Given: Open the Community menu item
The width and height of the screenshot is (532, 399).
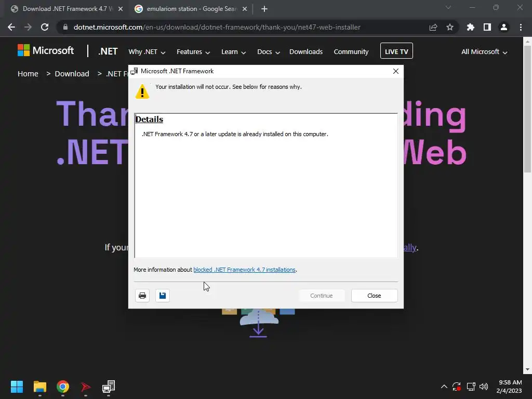Looking at the screenshot, I should point(351,51).
